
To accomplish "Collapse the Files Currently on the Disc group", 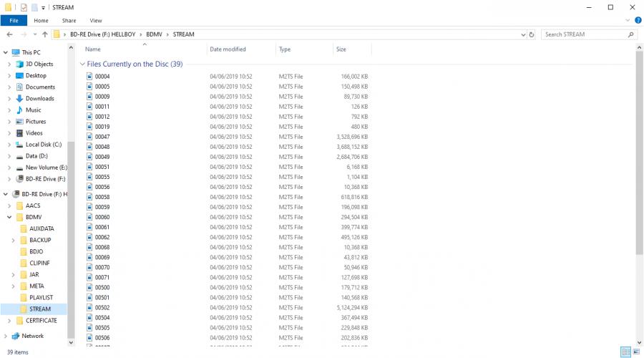I will pos(82,64).
